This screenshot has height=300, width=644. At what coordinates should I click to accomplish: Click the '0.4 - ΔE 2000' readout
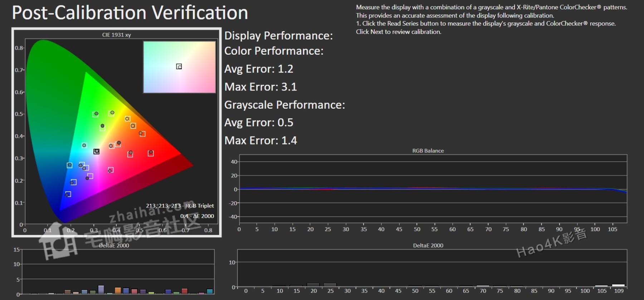click(197, 216)
